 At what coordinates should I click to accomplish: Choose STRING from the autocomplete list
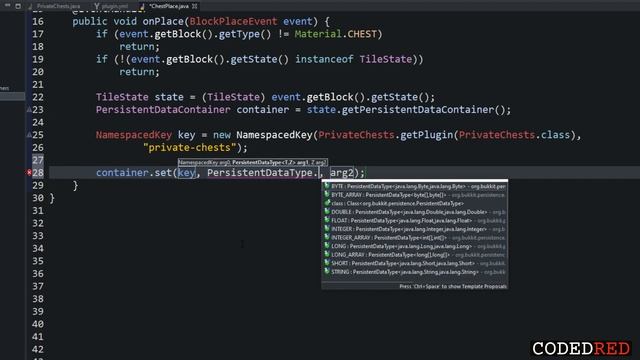point(415,272)
